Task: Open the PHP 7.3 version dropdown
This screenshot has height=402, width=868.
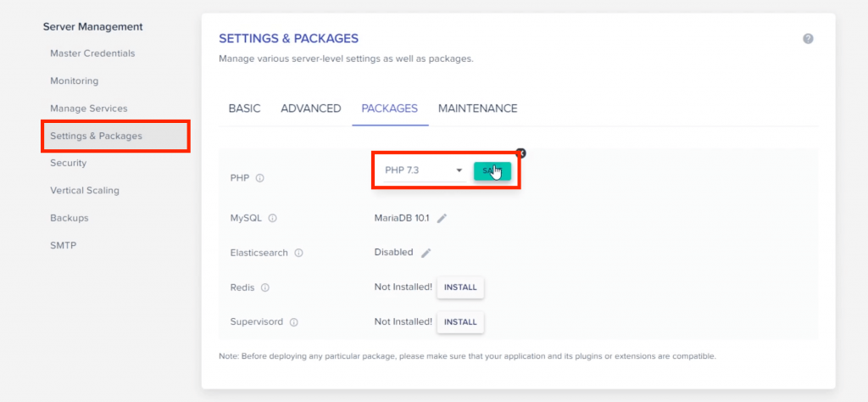Action: [423, 170]
